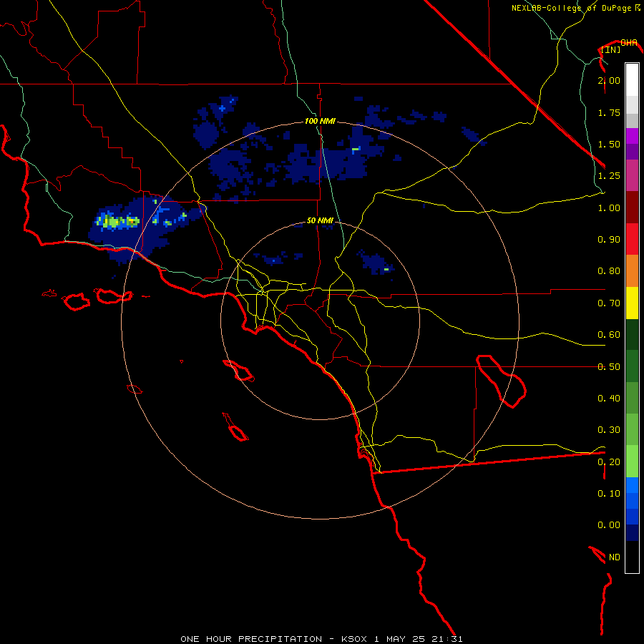Click the 0.90 legend value label
Viewport: 644px width, 644px height.
pyautogui.click(x=609, y=240)
